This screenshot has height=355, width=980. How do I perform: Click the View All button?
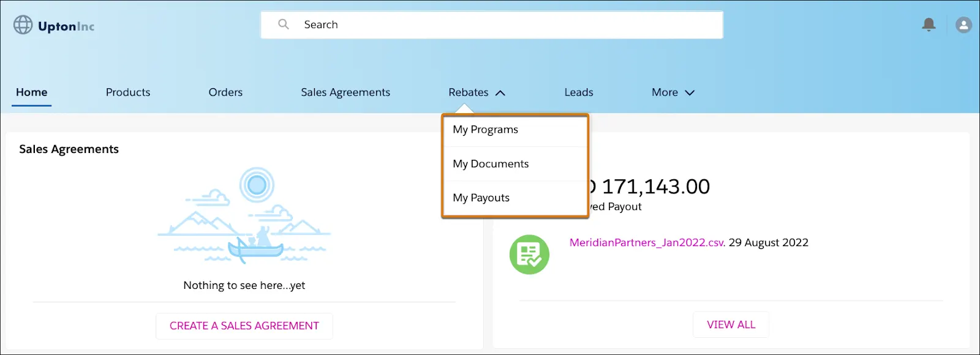click(731, 324)
